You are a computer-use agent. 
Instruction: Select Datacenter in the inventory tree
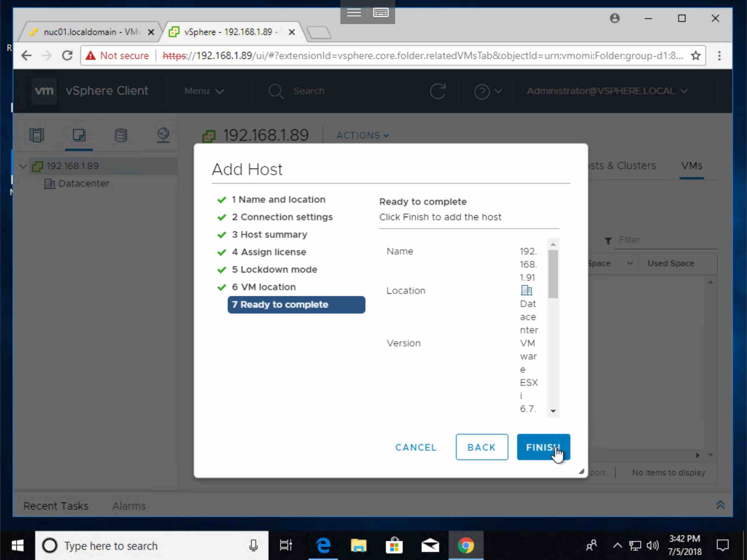click(x=84, y=184)
